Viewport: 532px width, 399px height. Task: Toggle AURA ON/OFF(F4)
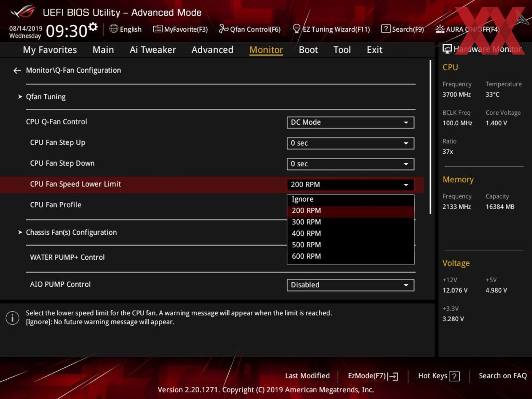[467, 29]
